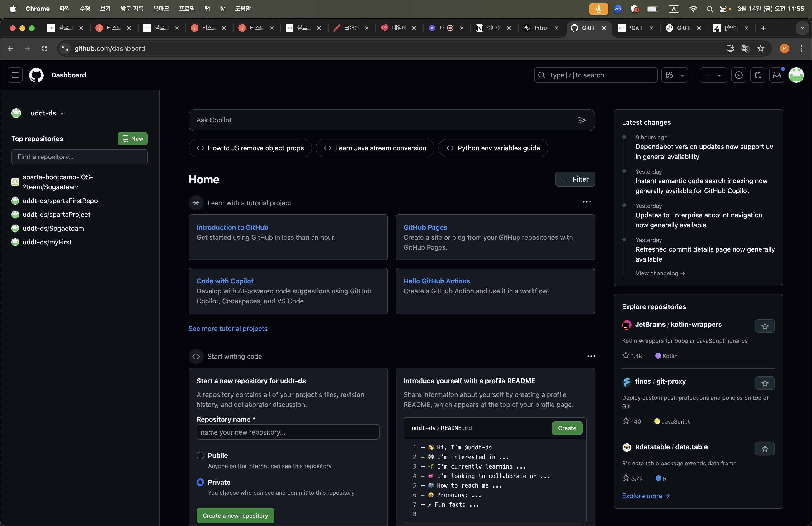Open the Hello GitHub Actions tutorial
This screenshot has width=812, height=526.
pyautogui.click(x=437, y=281)
